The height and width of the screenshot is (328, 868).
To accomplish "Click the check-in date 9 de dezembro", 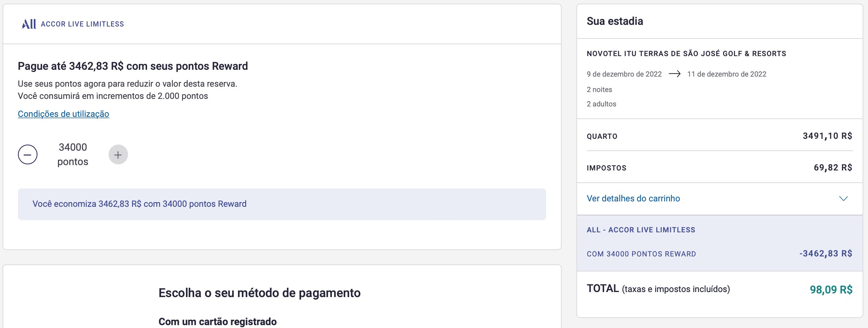I will click(624, 74).
